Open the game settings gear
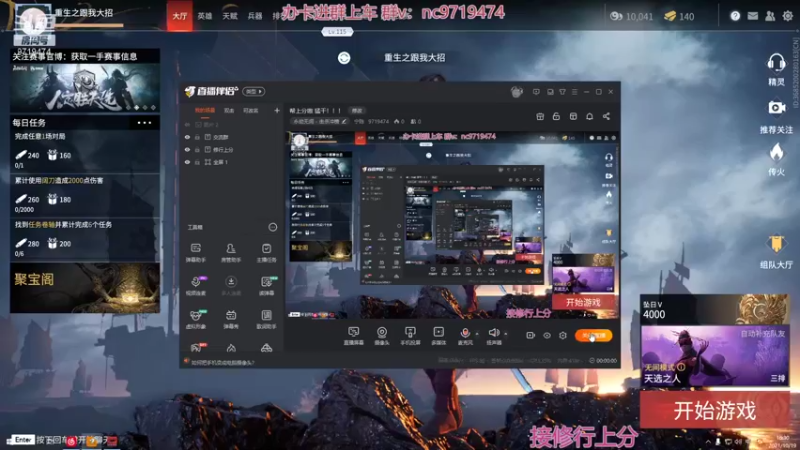The height and width of the screenshot is (450, 800). point(788,16)
